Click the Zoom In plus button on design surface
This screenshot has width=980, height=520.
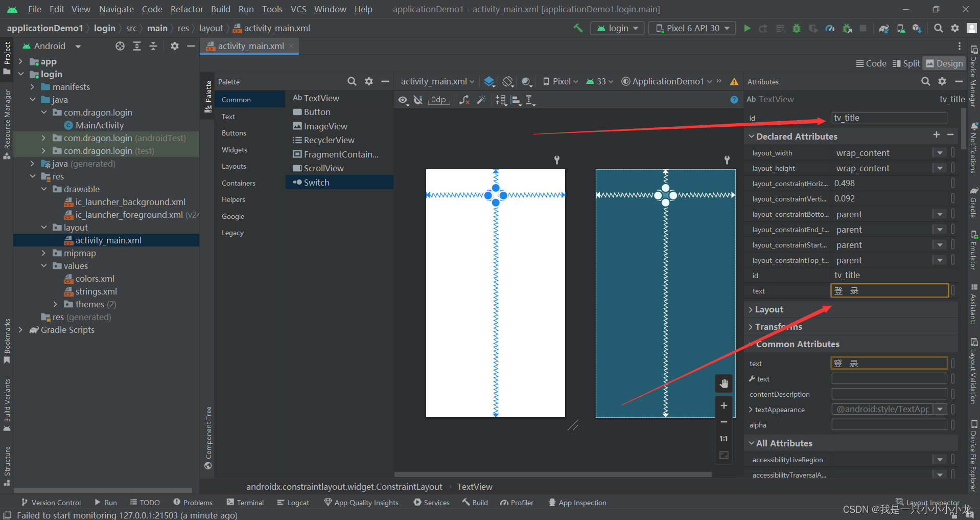(724, 405)
